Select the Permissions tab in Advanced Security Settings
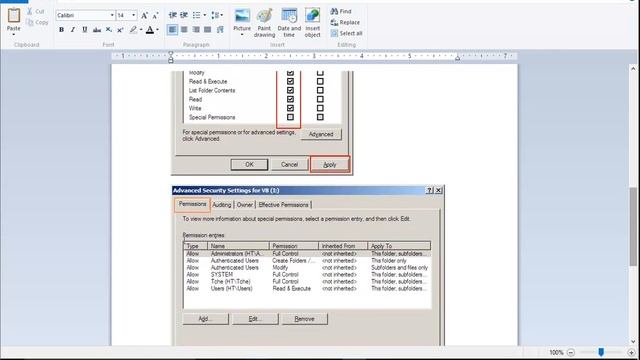The image size is (640, 360). (192, 204)
